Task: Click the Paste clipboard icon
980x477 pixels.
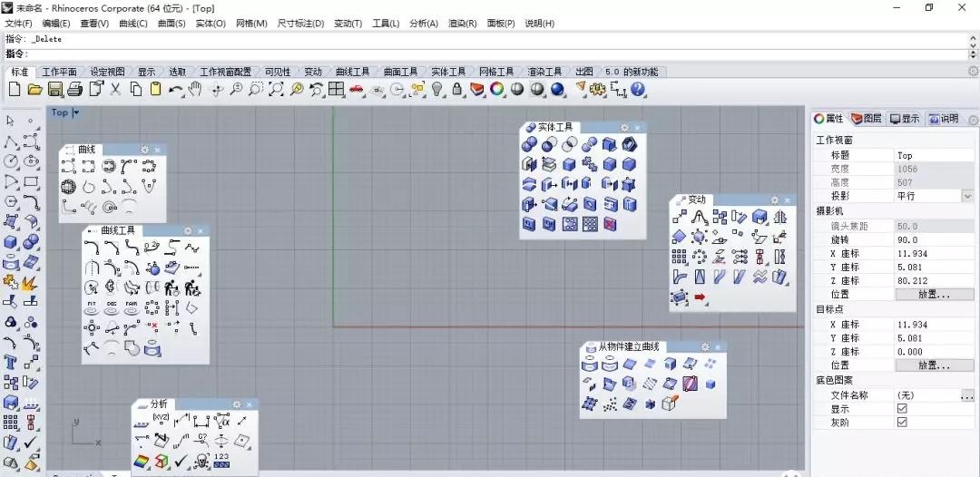Action: click(156, 90)
